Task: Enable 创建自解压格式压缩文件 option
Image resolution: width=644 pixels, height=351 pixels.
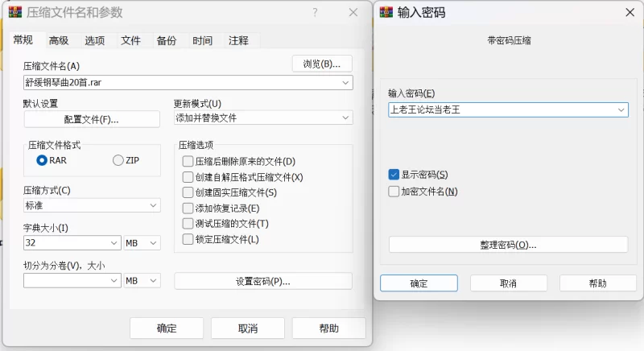Action: point(188,177)
